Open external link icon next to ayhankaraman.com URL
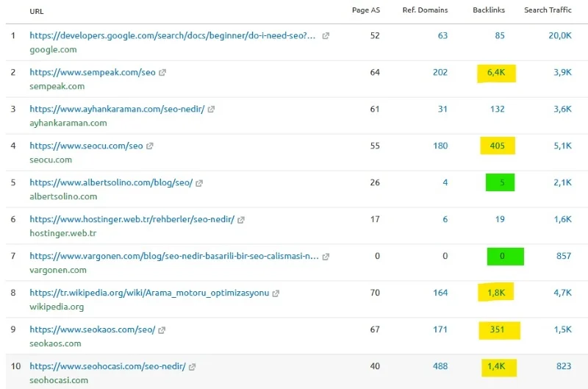This screenshot has height=389, width=588. [x=211, y=110]
